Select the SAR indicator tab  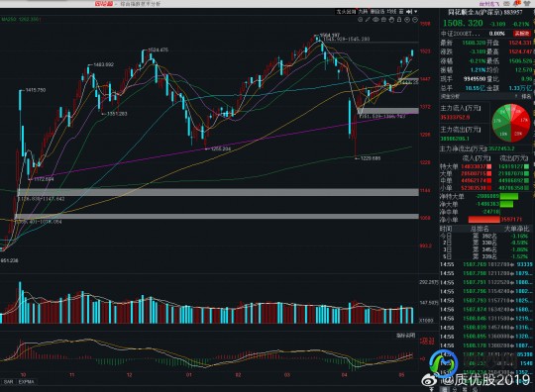8,382
